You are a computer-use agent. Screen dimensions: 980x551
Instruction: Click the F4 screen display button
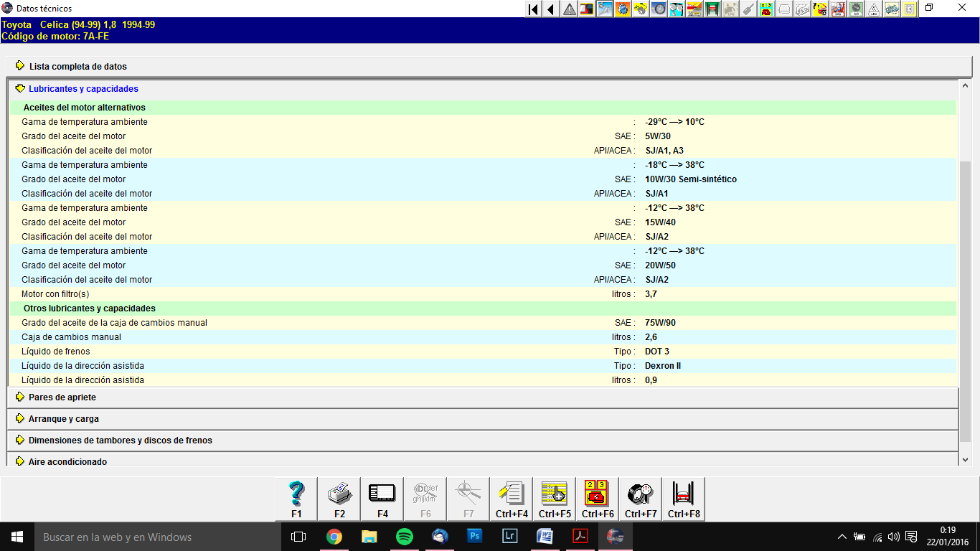382,499
